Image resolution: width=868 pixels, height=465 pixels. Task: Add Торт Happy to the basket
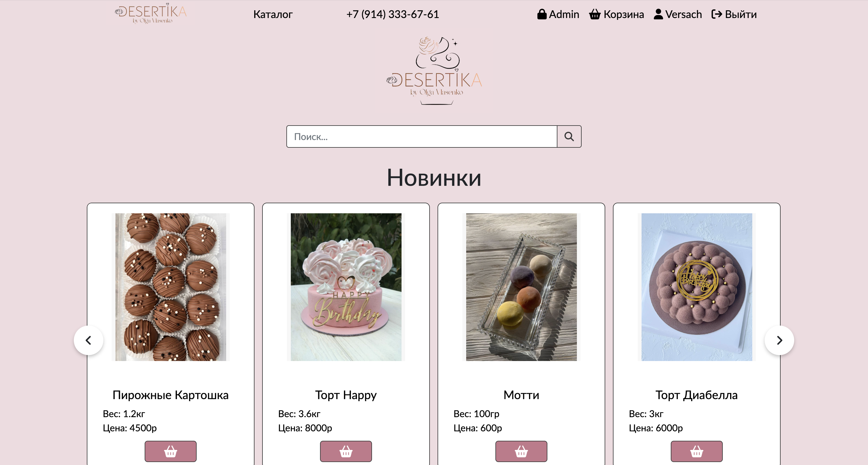(x=346, y=451)
